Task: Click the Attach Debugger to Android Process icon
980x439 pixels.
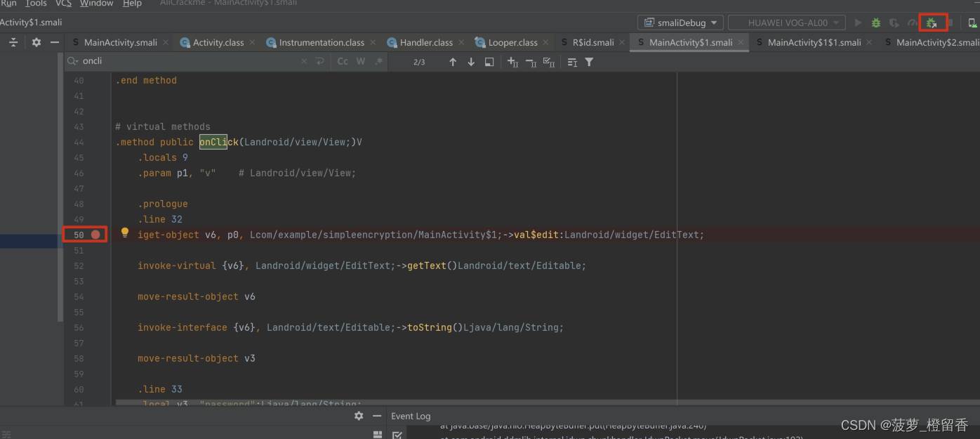Action: pyautogui.click(x=932, y=23)
